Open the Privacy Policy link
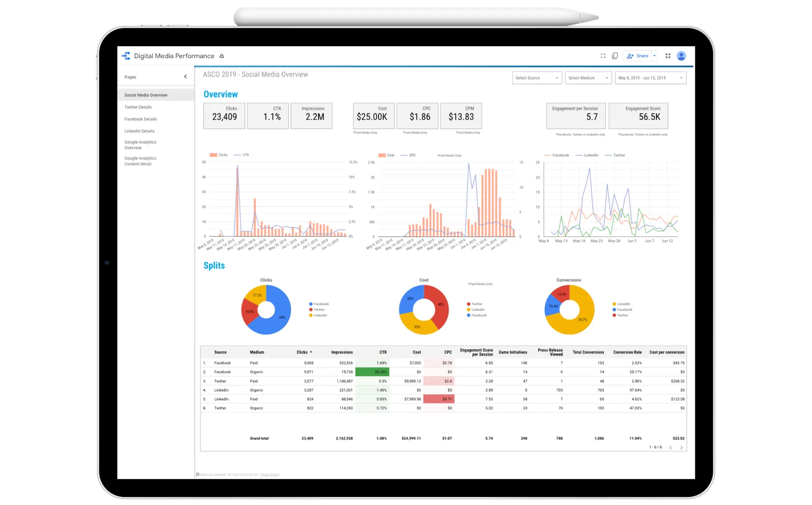The height and width of the screenshot is (505, 812). (269, 475)
